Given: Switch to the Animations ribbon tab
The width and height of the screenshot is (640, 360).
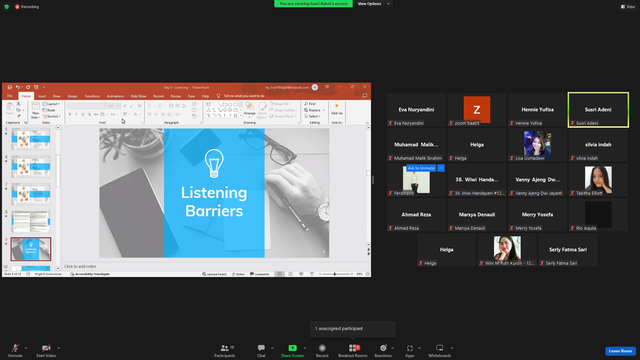Looking at the screenshot, I should point(115,96).
